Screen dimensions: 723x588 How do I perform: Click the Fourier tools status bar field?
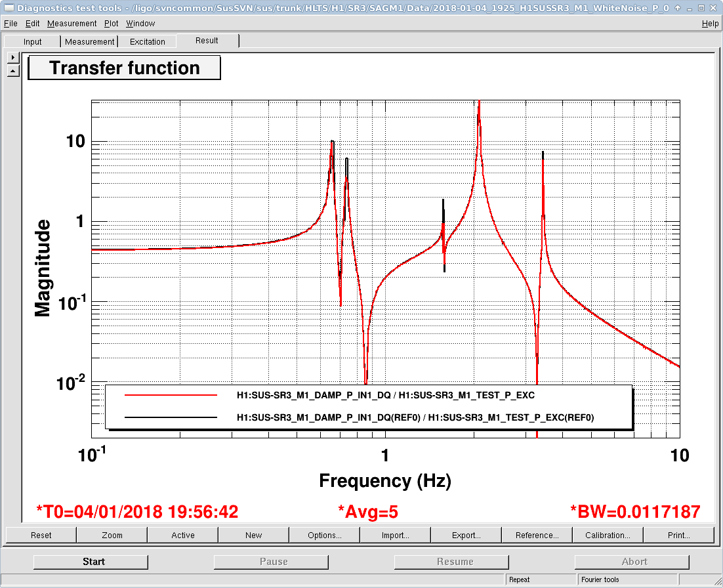628,579
